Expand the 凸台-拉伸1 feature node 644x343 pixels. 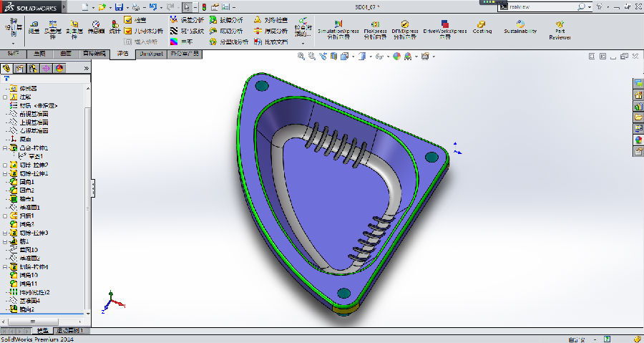[5, 148]
